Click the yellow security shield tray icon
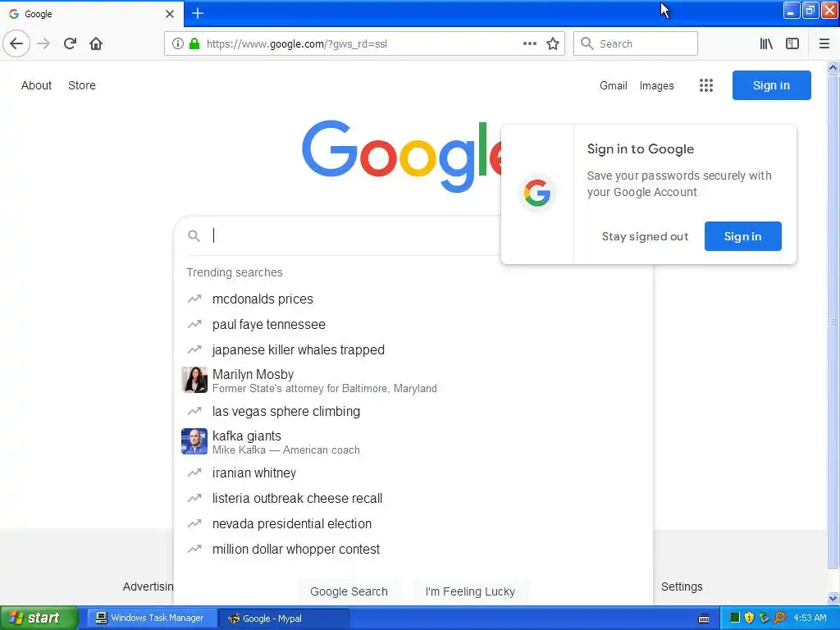The image size is (840, 630). tap(749, 618)
